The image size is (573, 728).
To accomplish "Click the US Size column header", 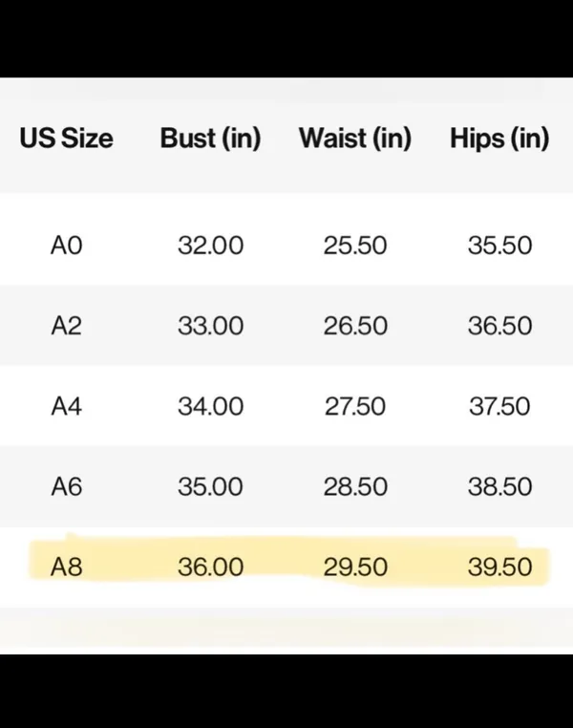I will point(66,138).
